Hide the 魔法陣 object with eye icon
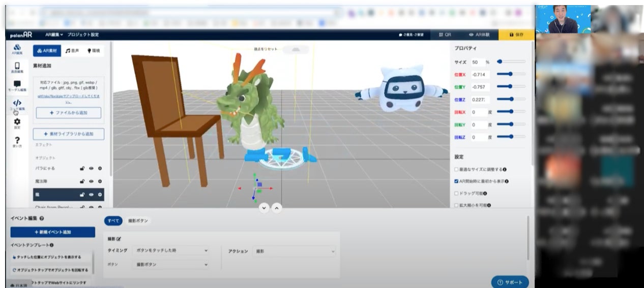 click(91, 181)
